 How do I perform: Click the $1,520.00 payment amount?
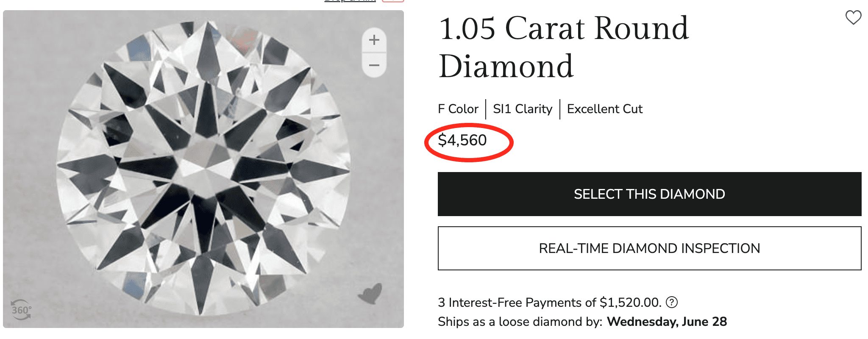(x=630, y=303)
